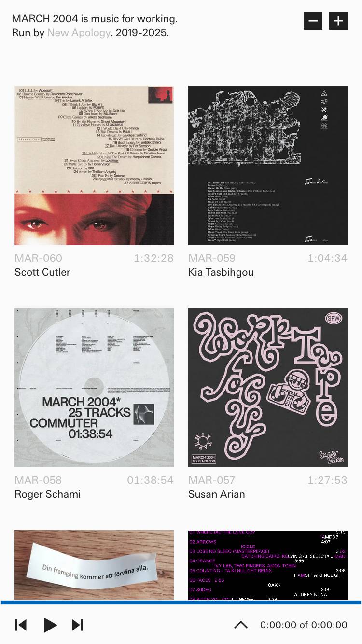The image size is (362, 644).
Task: Click the minus zoom-out button
Action: click(313, 21)
